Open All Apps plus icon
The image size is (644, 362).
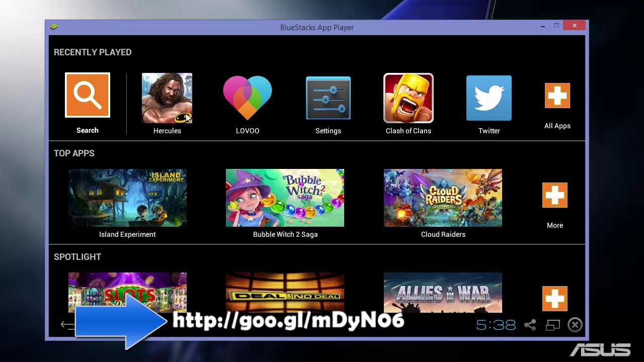point(557,96)
